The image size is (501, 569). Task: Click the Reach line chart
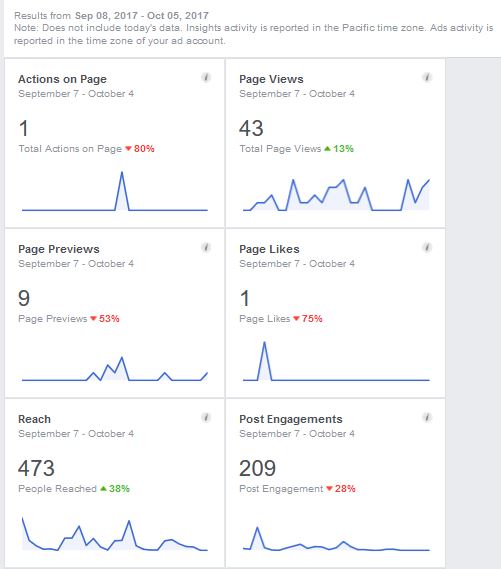(x=115, y=534)
